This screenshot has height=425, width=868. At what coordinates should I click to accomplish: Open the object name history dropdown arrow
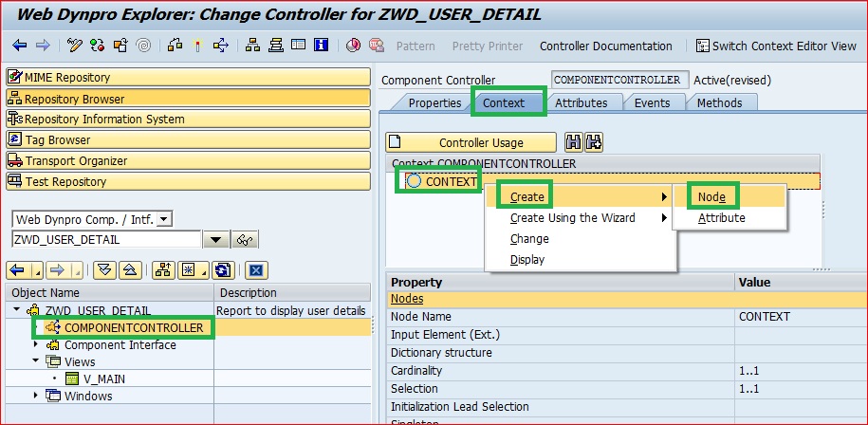(216, 240)
